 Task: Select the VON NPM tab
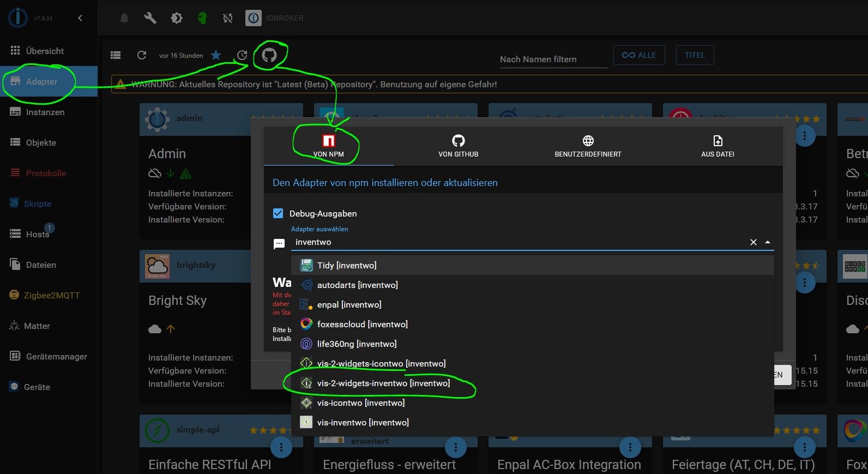pos(329,146)
